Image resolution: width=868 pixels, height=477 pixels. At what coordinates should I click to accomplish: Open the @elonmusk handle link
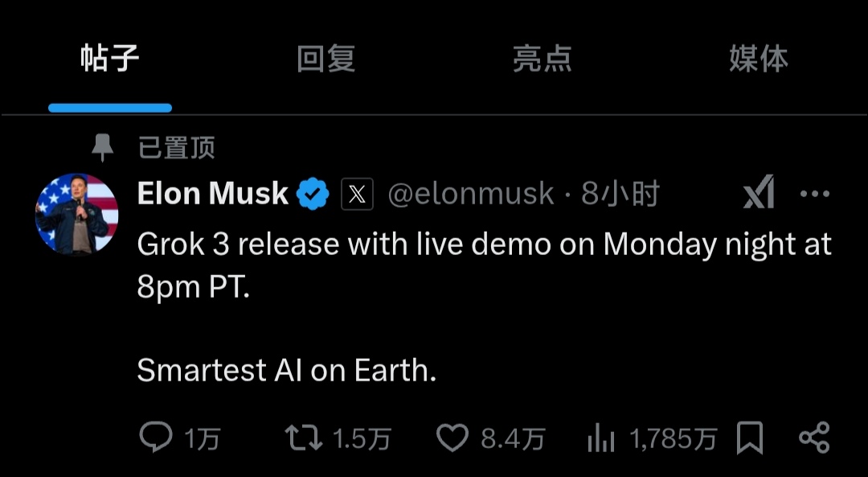(x=471, y=195)
